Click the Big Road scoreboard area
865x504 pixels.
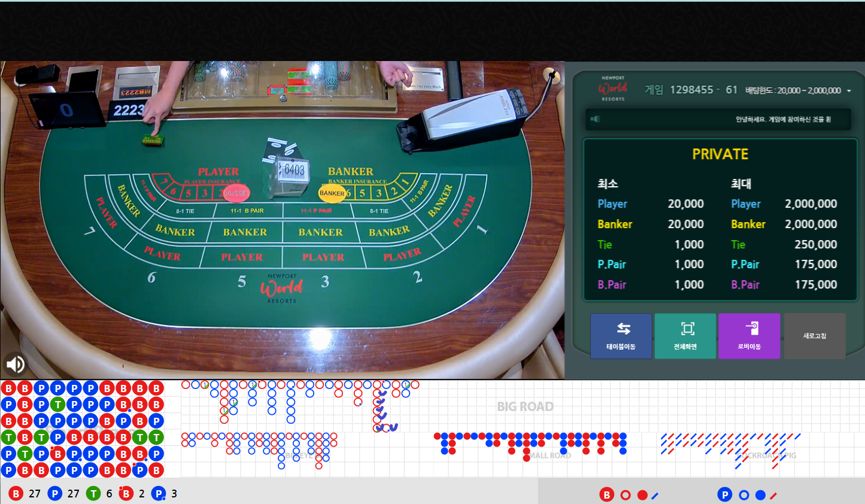click(524, 406)
